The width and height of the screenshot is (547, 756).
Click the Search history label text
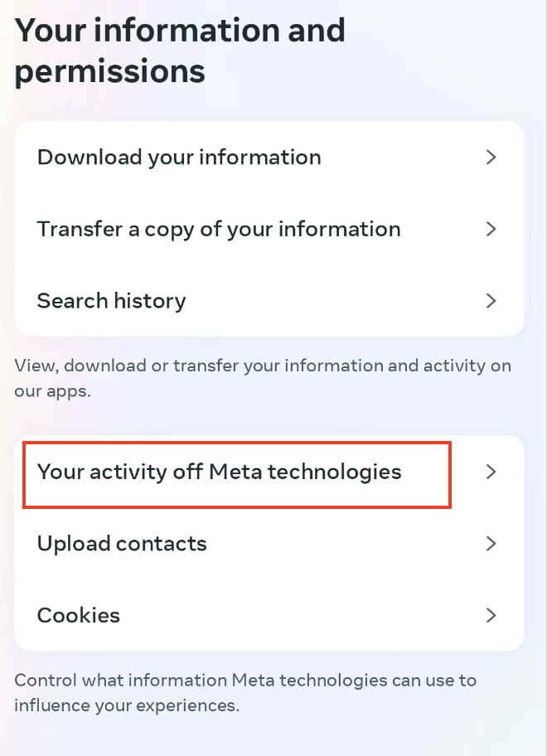tap(111, 301)
